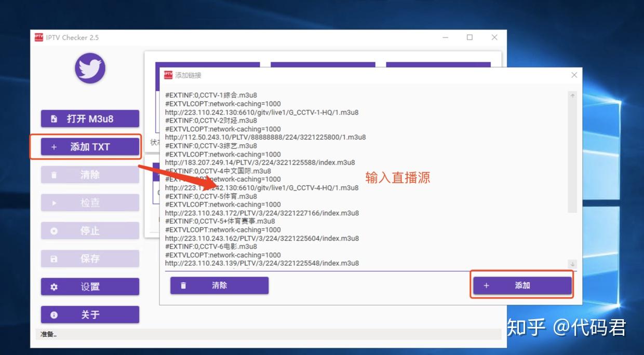
Task: Click the scrollbar up arrow in link list
Action: coord(573,95)
